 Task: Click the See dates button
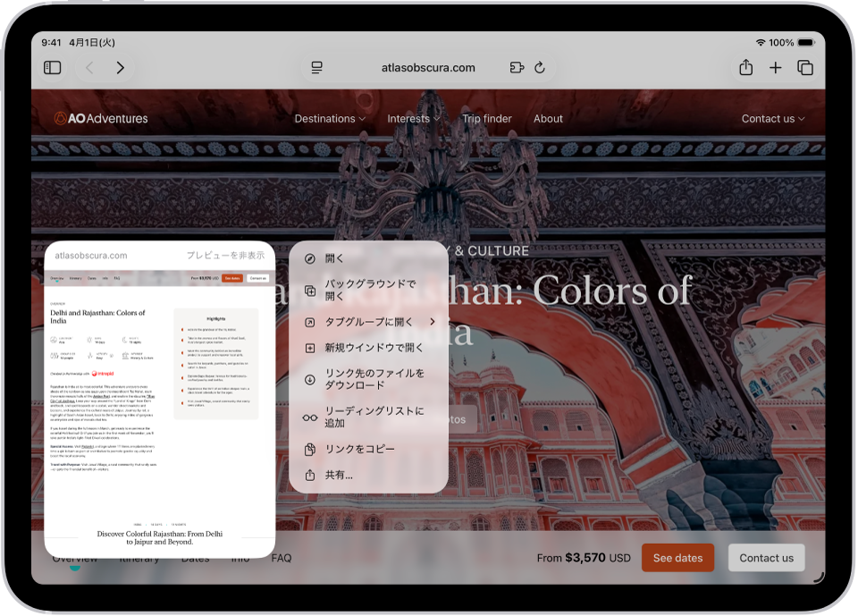[677, 558]
